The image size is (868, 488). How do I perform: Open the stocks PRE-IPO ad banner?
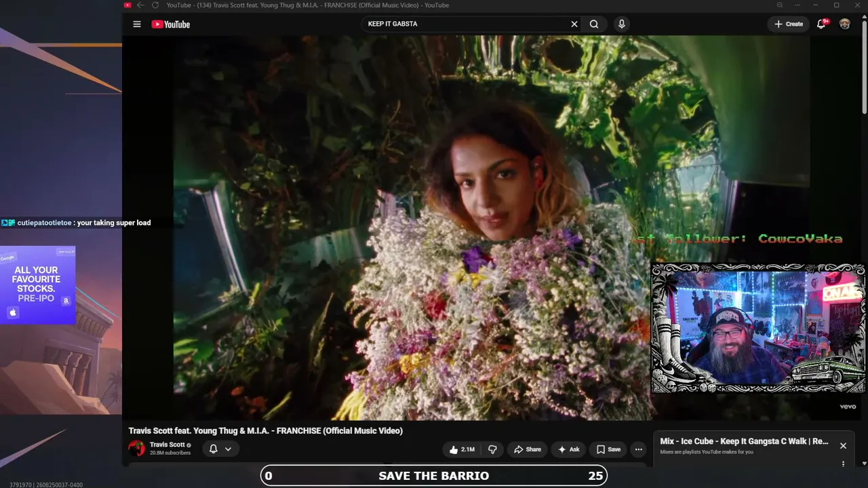coord(38,285)
